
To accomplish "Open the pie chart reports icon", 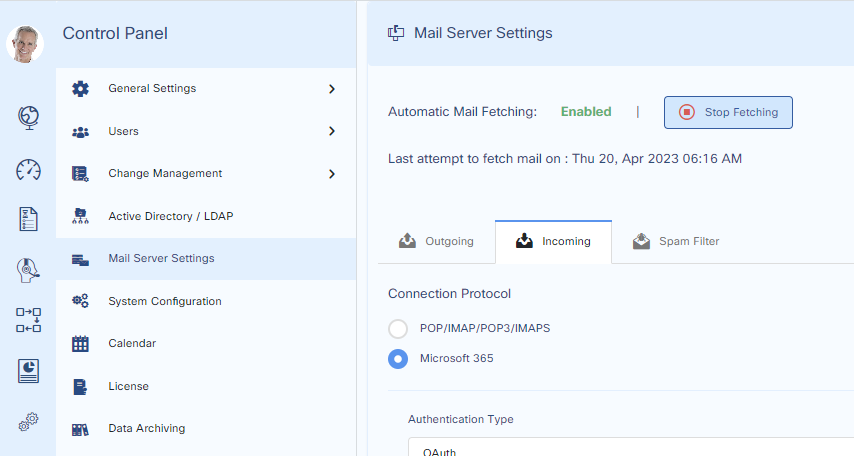I will pos(28,371).
